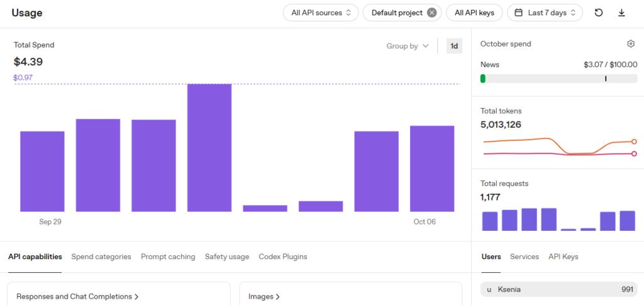Click the orange endpoint marker on tokens chart

pyautogui.click(x=634, y=141)
